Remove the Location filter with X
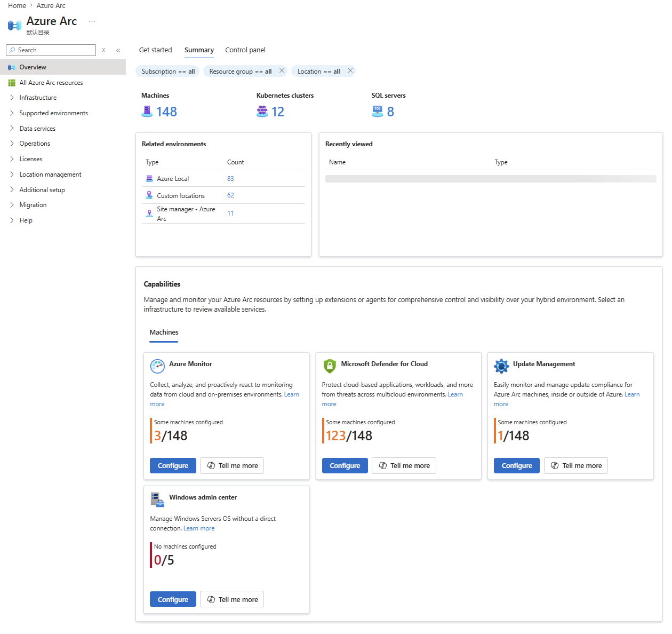The height and width of the screenshot is (634, 672). click(x=350, y=70)
